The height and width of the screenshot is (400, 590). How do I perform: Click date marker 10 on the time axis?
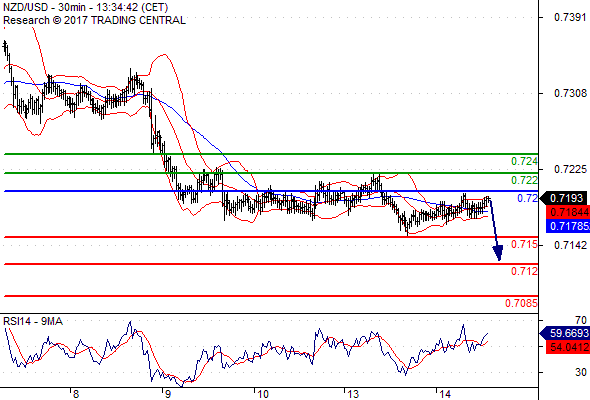263,394
